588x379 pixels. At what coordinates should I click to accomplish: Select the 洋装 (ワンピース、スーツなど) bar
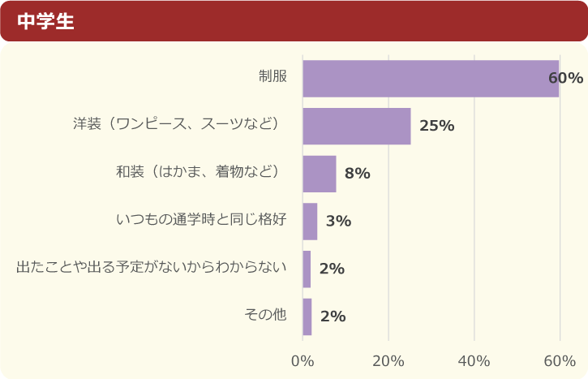point(357,126)
